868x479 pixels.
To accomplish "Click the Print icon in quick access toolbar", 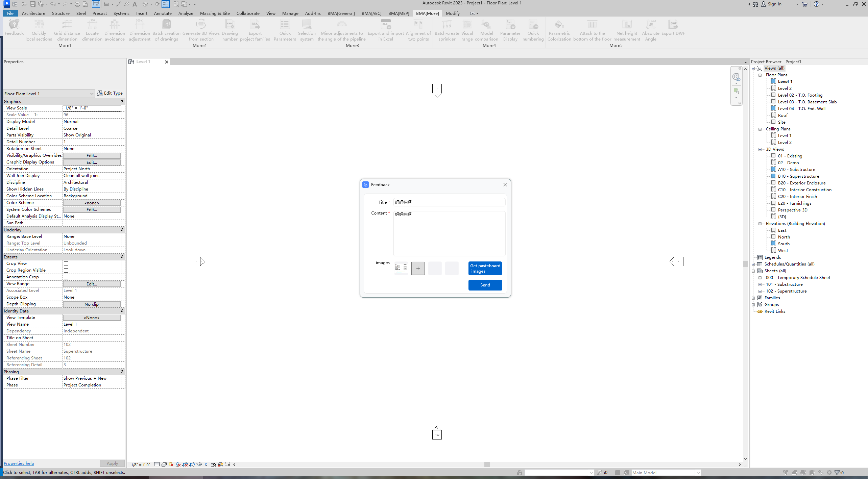I will coord(77,4).
